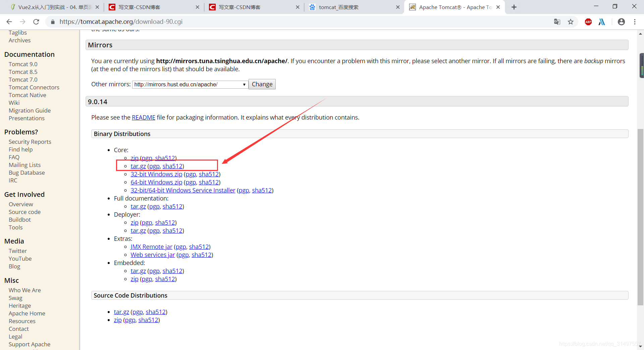Download the source code zip

(x=118, y=320)
